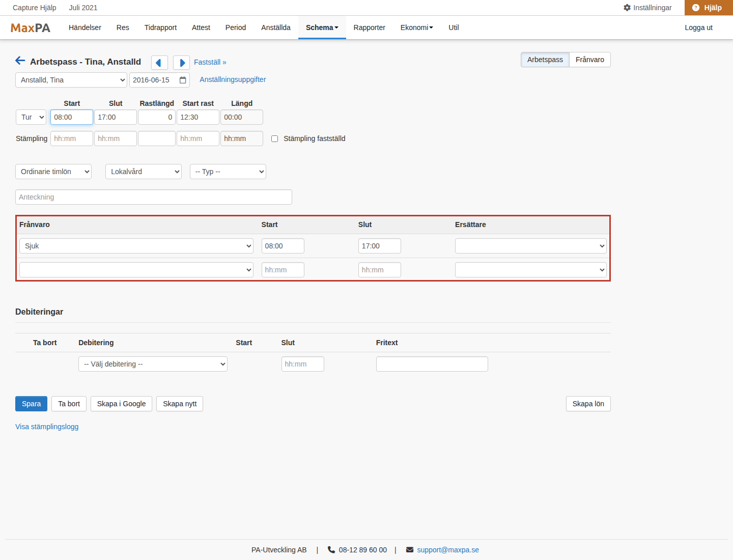Open the Ekonomi menu
The width and height of the screenshot is (733, 560).
417,27
